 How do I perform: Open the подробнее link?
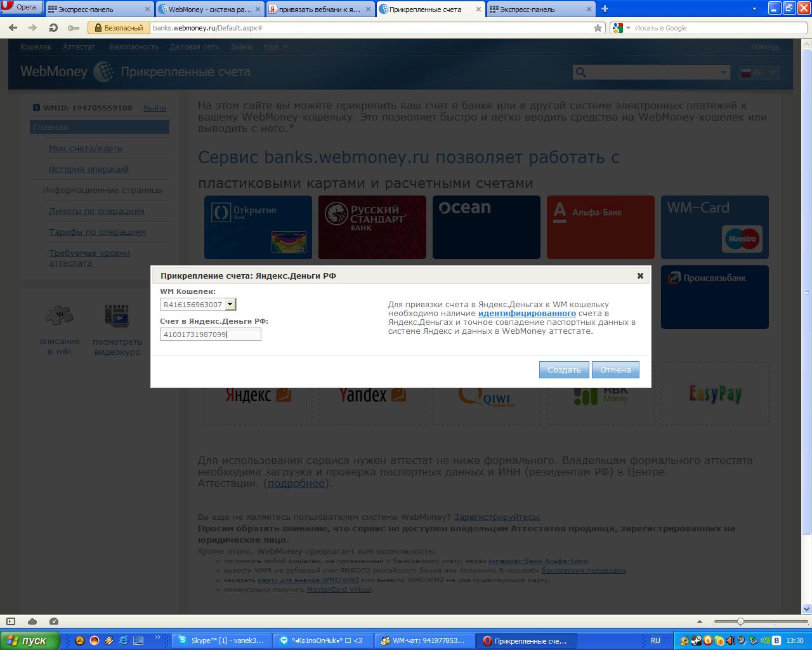point(296,484)
